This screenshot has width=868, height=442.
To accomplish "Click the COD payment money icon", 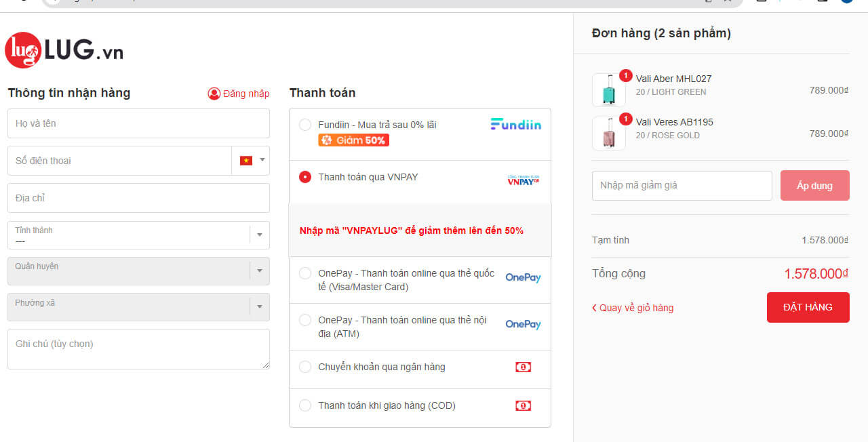I will pos(523,405).
